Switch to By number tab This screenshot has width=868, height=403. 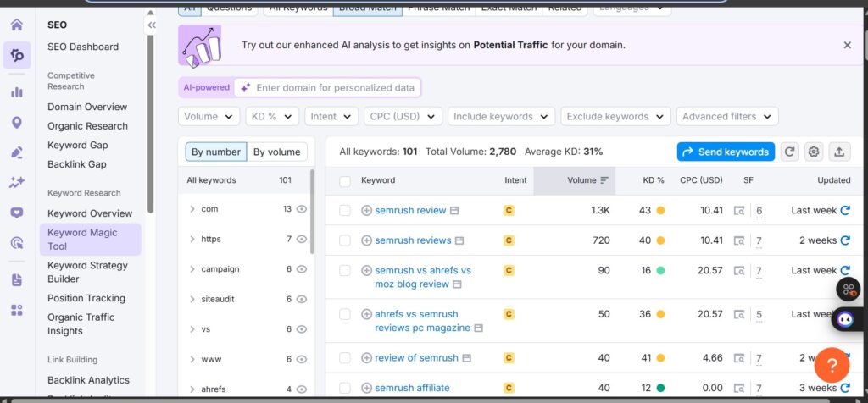coord(216,152)
